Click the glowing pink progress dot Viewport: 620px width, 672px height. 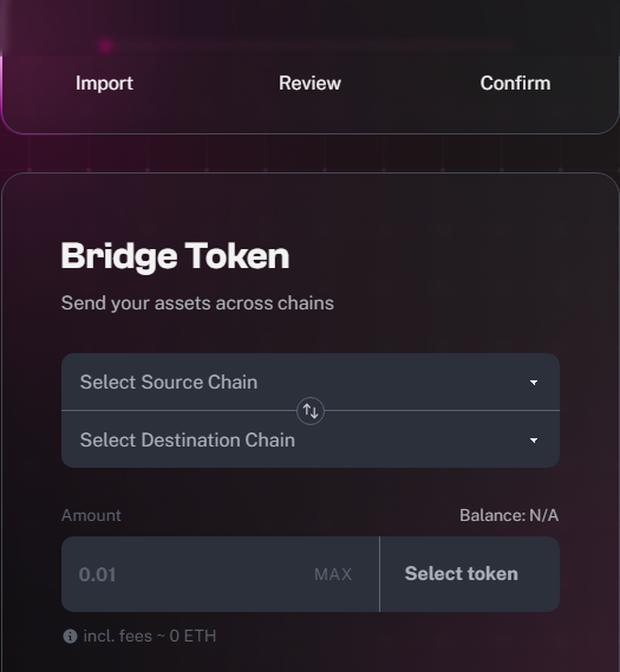click(x=105, y=46)
